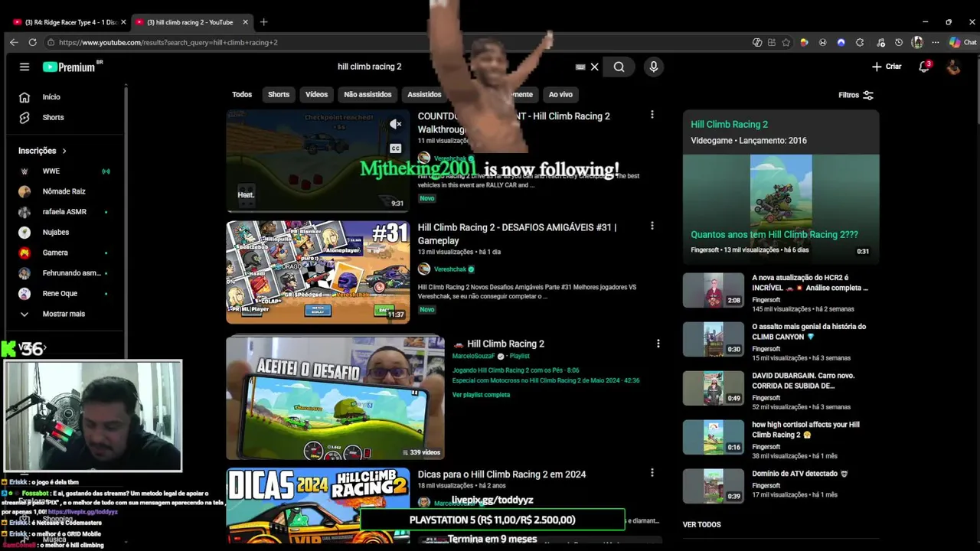The width and height of the screenshot is (980, 551).
Task: Select the Vídeos filter chip
Action: click(x=316, y=95)
